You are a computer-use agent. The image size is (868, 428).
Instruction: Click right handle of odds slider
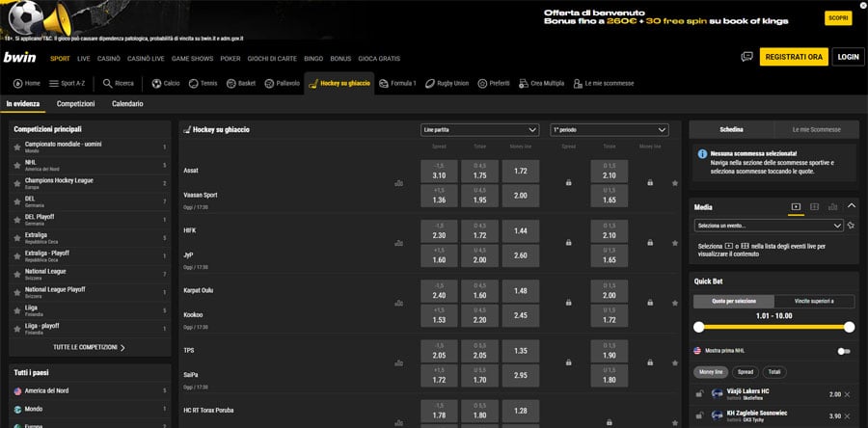click(x=849, y=328)
